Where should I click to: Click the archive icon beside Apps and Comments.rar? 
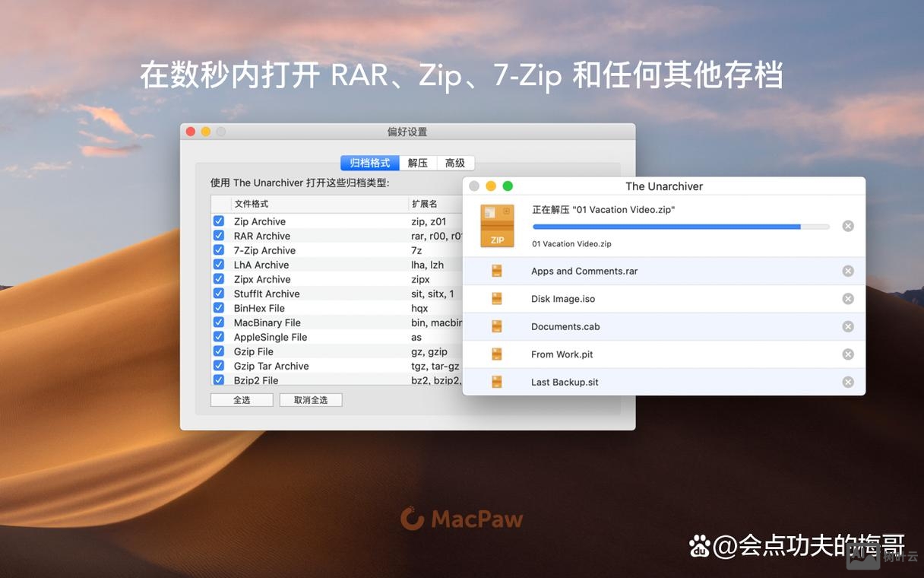(x=496, y=271)
